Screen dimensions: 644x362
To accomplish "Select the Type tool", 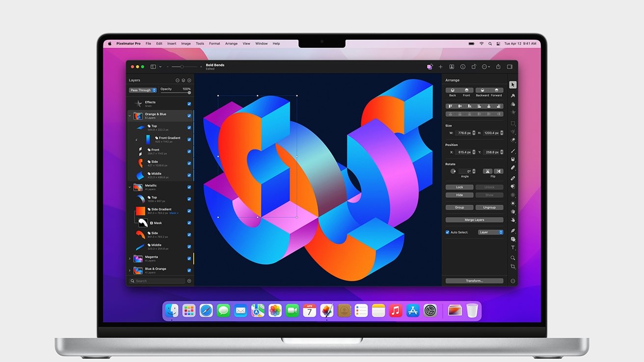I will (513, 248).
